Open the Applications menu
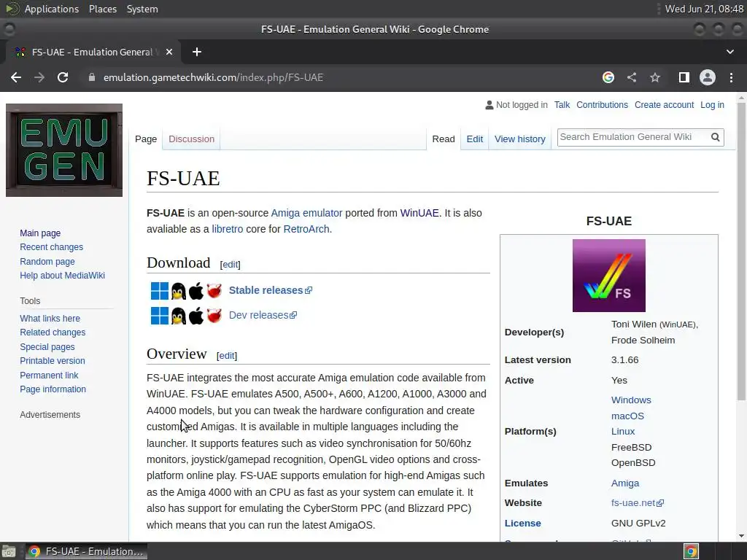The image size is (747, 560). coord(52,9)
